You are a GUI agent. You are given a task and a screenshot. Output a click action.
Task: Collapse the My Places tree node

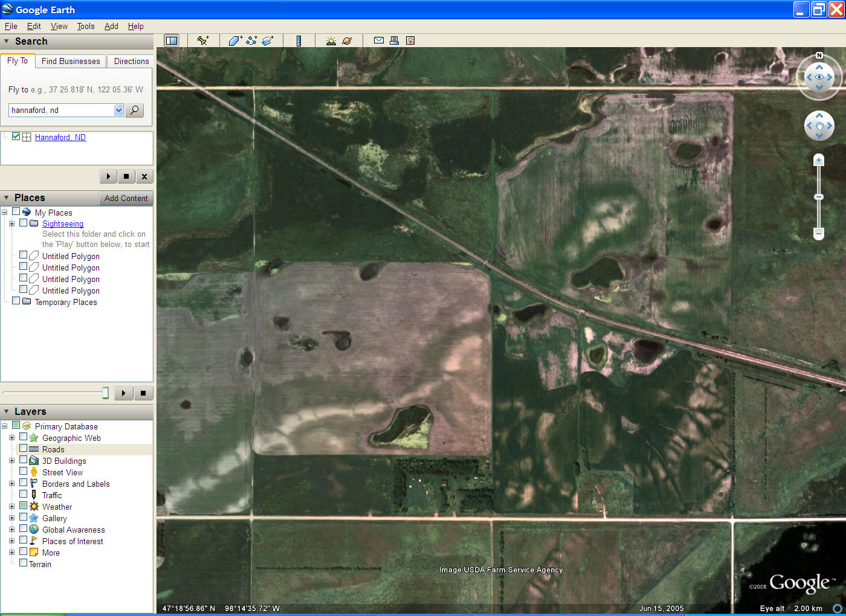click(4, 212)
